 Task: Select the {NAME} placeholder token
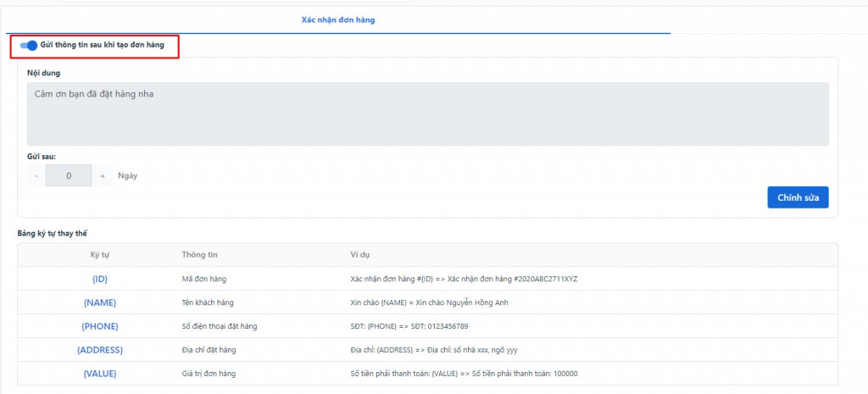100,302
